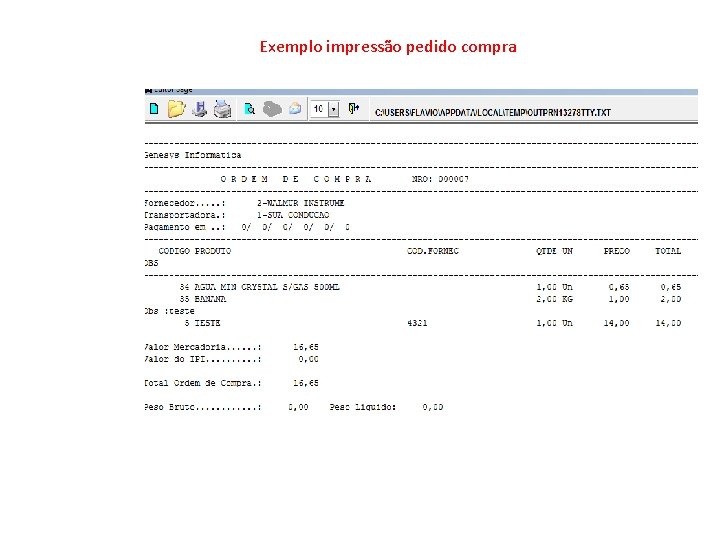This screenshot has height=540, width=720.
Task: Click the '3,00 KG' quantity of BANANA
Action: [x=554, y=299]
